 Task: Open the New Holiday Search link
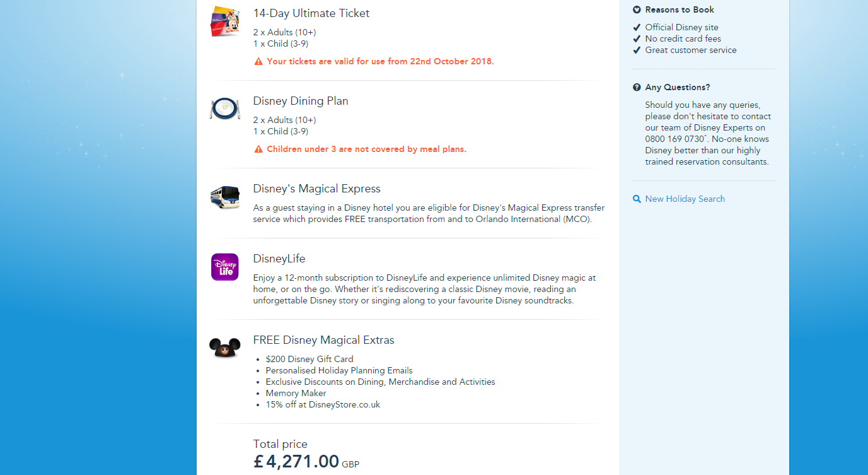[x=685, y=199]
